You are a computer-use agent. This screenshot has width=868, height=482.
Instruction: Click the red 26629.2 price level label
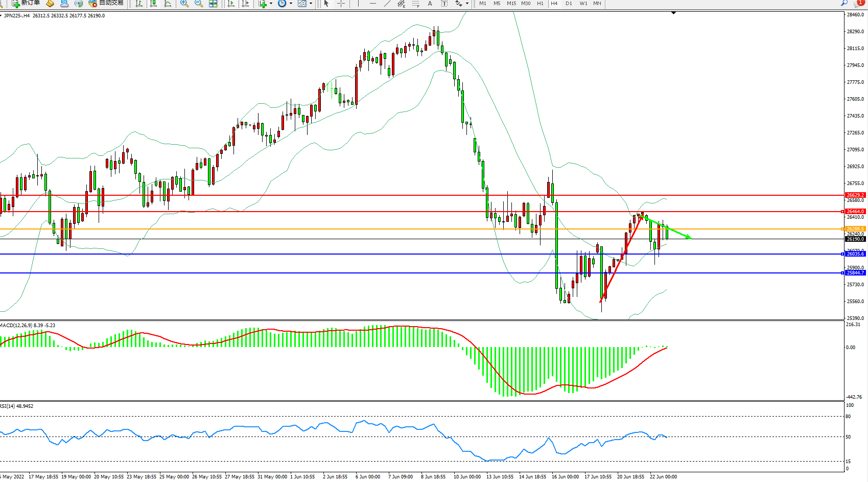(855, 195)
